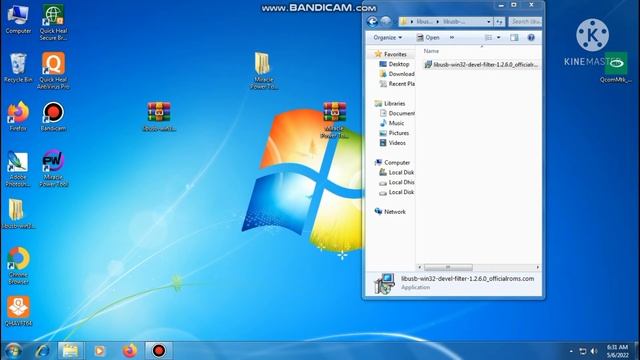Image resolution: width=640 pixels, height=360 pixels.
Task: Open Recent Places in Favorites
Action: pos(397,84)
